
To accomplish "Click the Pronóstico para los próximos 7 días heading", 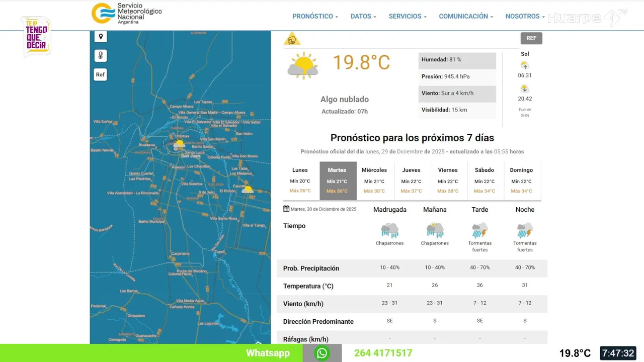I will coord(412,138).
